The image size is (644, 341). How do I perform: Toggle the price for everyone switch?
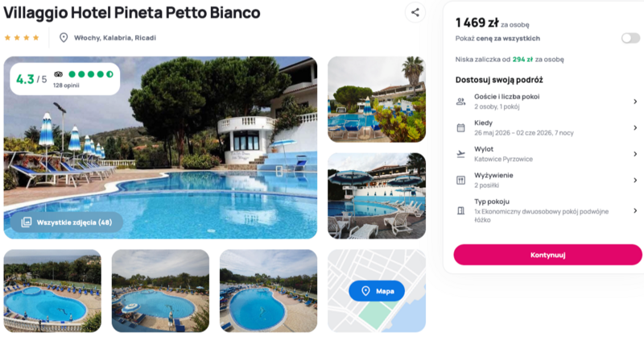(x=630, y=38)
